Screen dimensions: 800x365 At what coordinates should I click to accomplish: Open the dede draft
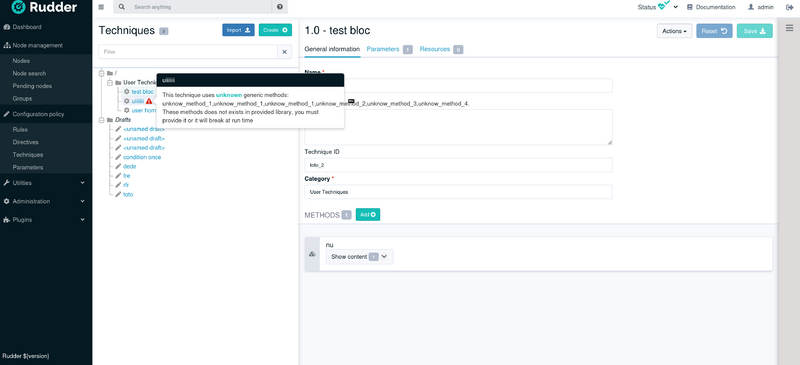pos(130,166)
